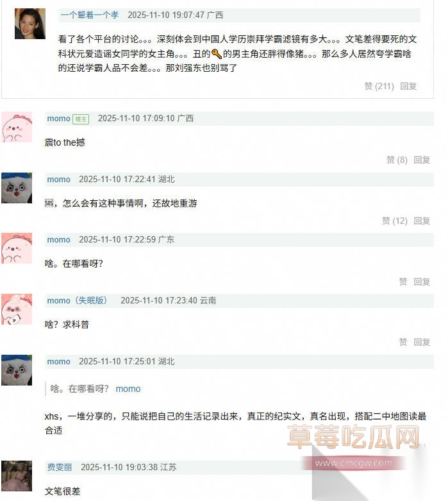Open username 费雯丽
The image size is (448, 501).
pos(60,467)
